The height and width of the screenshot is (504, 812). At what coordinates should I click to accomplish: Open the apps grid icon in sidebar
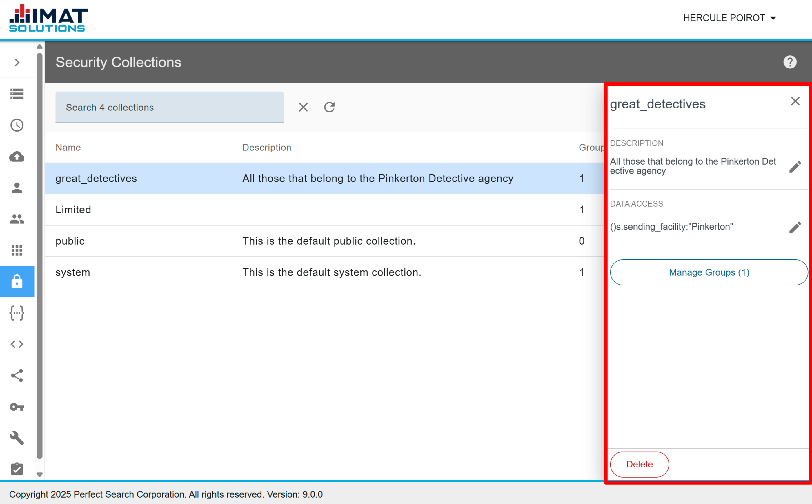click(17, 250)
